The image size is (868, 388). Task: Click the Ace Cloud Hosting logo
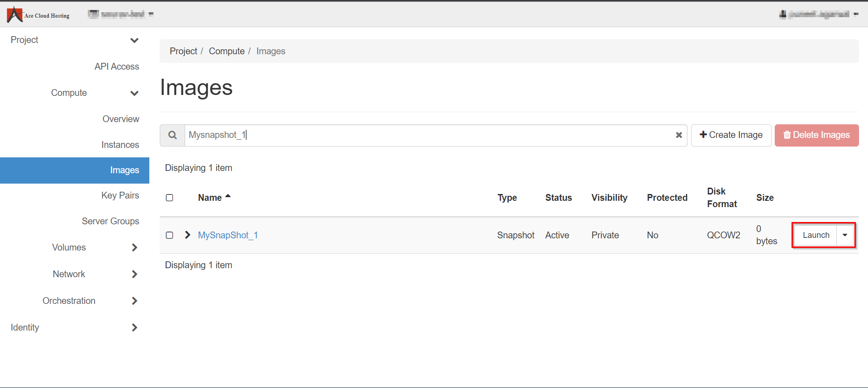38,14
